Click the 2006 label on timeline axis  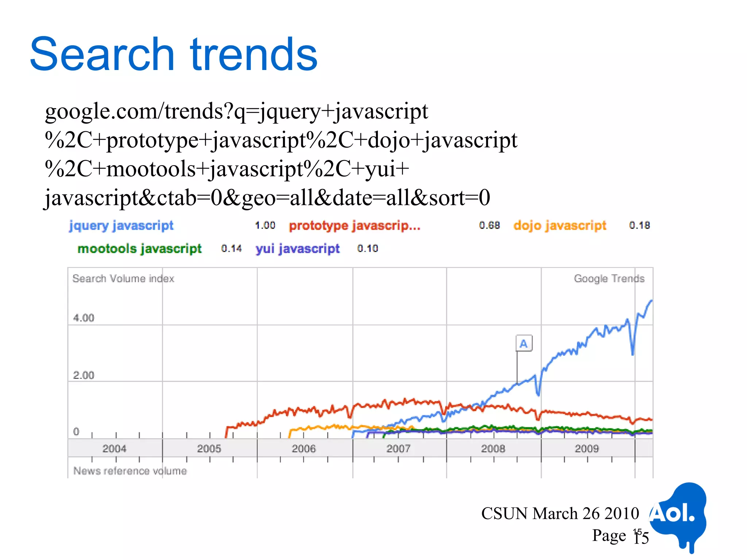pyautogui.click(x=303, y=448)
